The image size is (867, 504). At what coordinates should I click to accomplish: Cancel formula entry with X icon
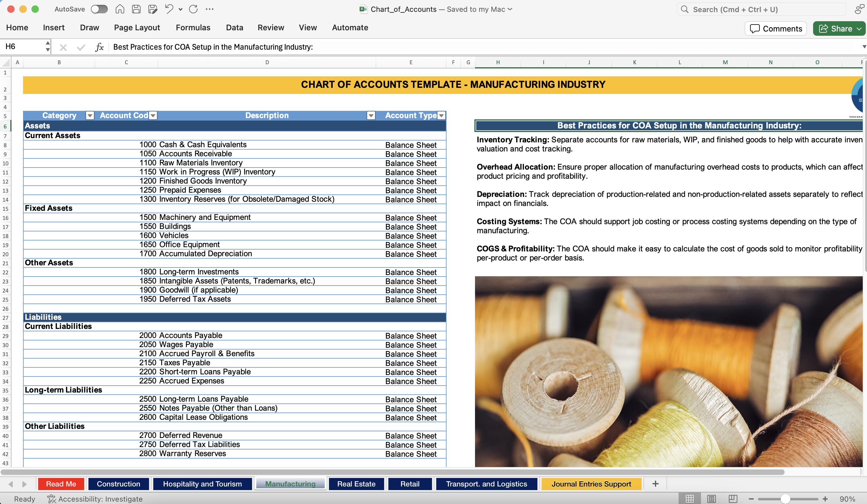coord(63,47)
